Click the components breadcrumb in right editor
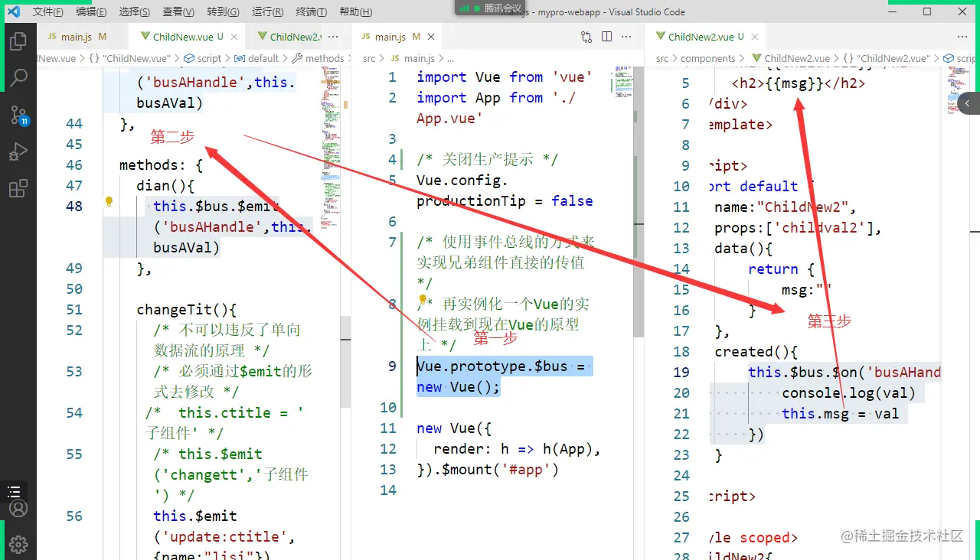The image size is (980, 560). tap(708, 58)
